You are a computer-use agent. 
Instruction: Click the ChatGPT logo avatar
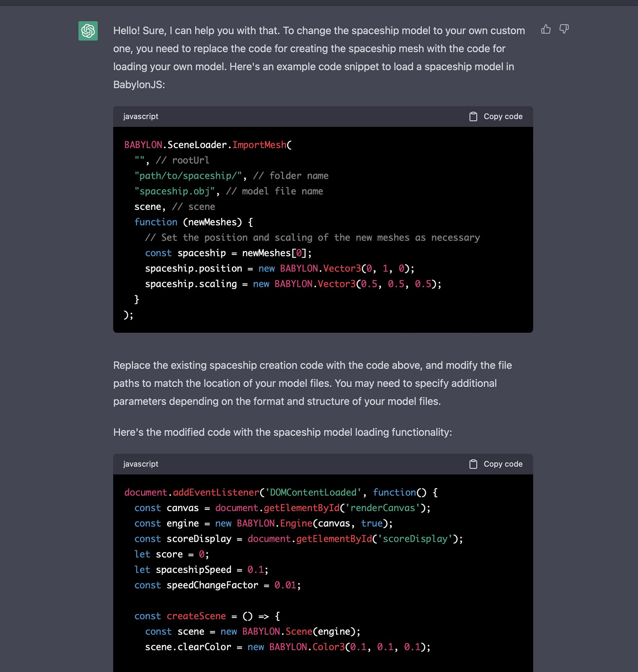tap(88, 31)
